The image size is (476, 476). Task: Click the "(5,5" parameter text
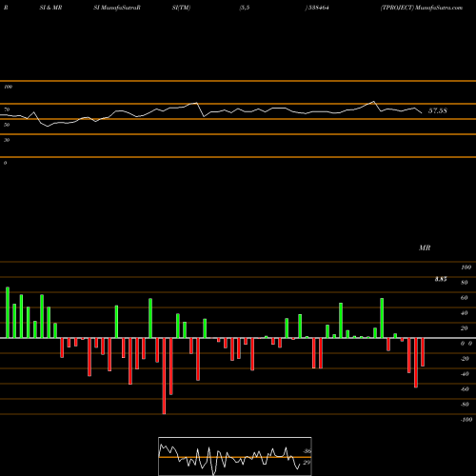pyautogui.click(x=245, y=8)
